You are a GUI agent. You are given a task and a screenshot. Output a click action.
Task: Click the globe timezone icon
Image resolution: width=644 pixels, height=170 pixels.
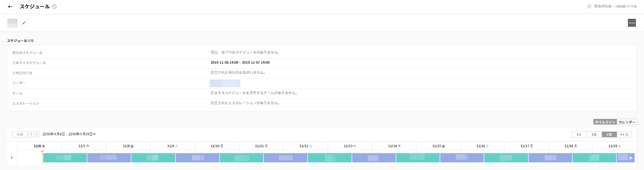pos(589,6)
